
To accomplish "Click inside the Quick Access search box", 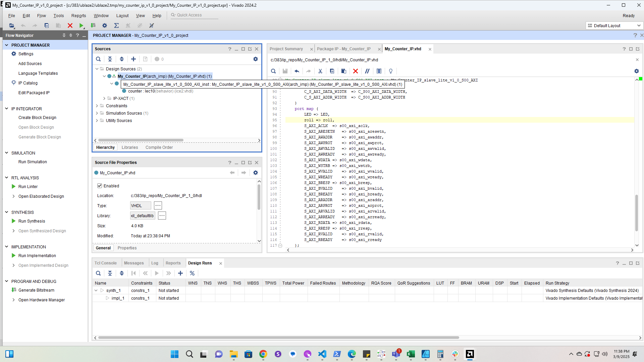I will (194, 15).
